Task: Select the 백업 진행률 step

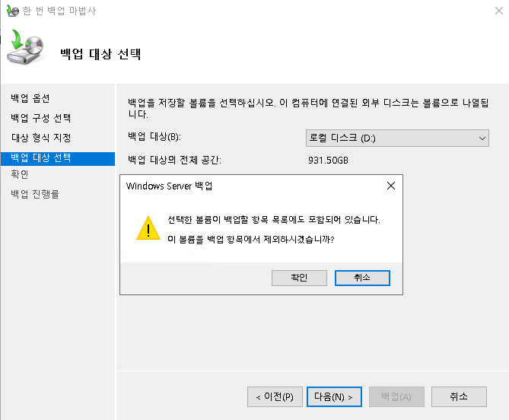Action: point(35,194)
